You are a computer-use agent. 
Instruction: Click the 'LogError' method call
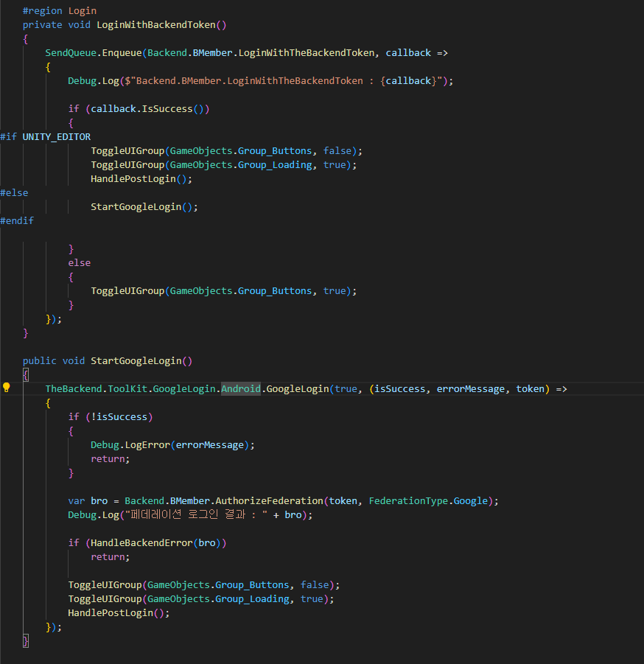click(x=147, y=445)
